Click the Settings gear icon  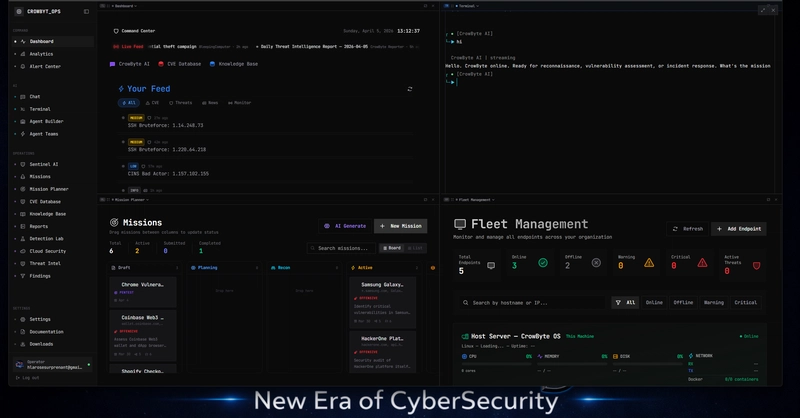(22, 319)
